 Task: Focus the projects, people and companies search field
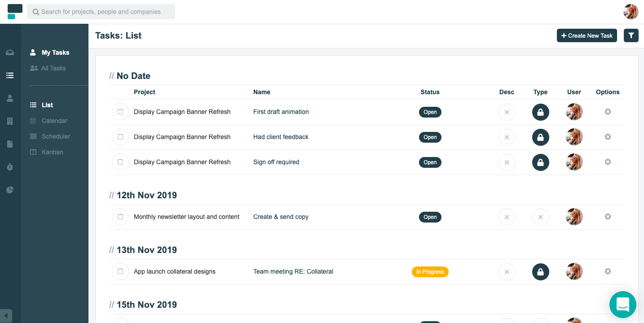101,12
